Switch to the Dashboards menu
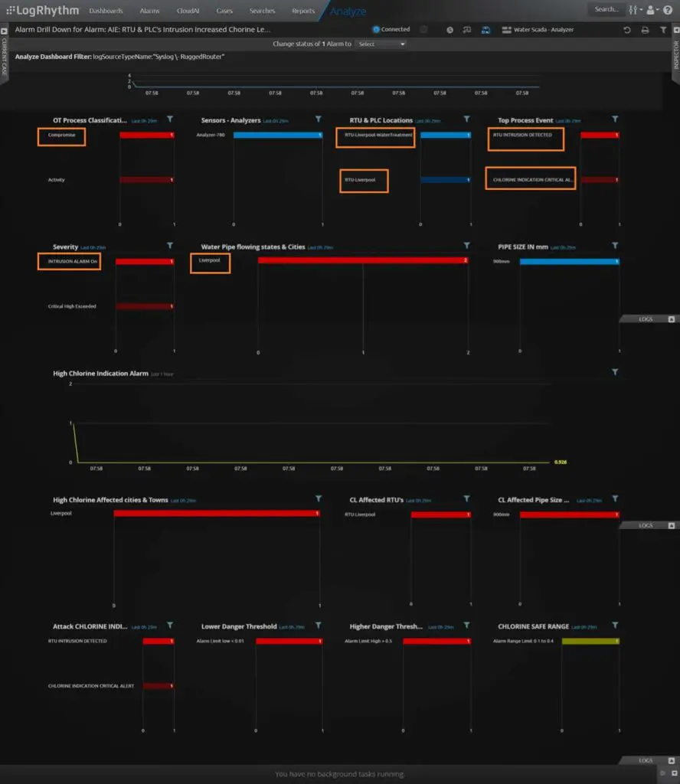Screen dimensions: 680x784 106,11
